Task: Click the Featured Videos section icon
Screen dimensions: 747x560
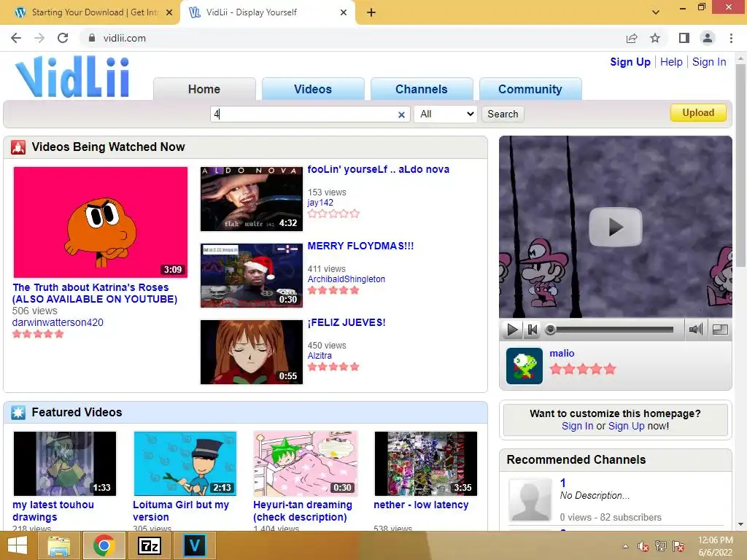Action: click(18, 413)
